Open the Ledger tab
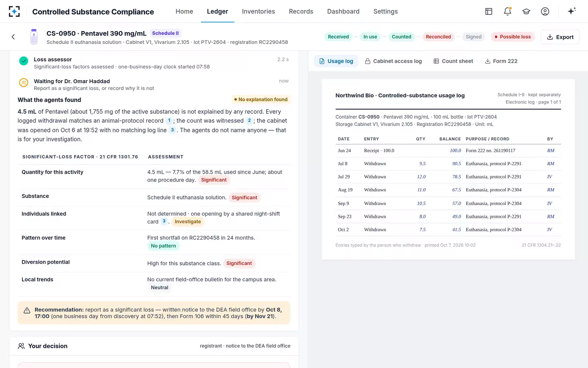The width and height of the screenshot is (588, 368). 217,11
